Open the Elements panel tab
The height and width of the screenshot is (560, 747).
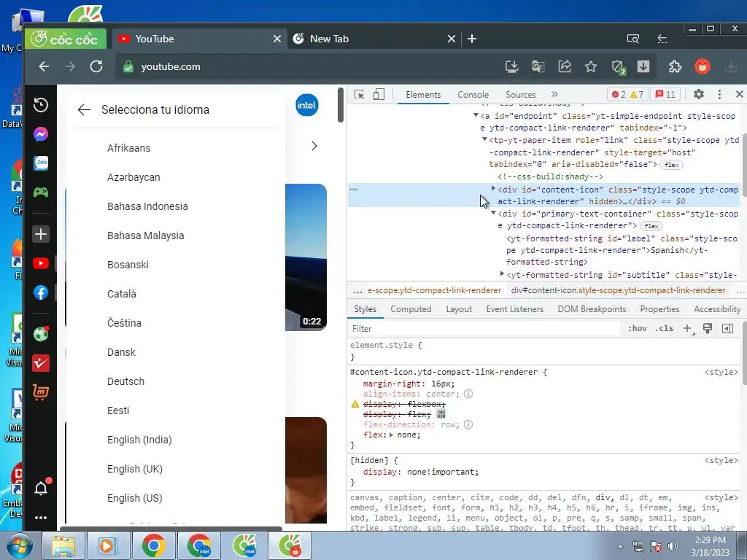pos(423,95)
